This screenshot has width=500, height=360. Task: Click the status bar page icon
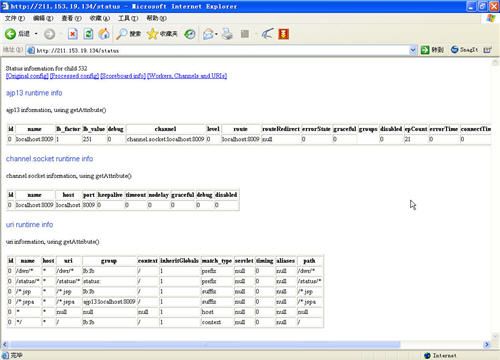tap(5, 355)
